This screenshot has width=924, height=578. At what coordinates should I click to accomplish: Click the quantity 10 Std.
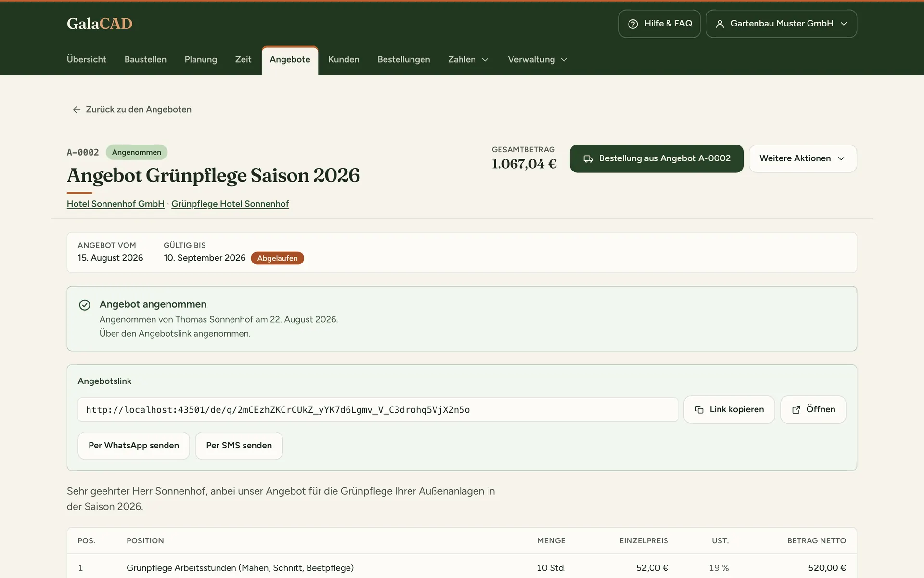[x=551, y=568]
